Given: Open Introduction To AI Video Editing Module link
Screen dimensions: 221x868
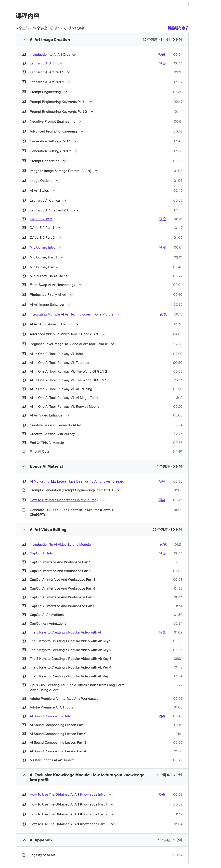Looking at the screenshot, I should click(x=60, y=545).
